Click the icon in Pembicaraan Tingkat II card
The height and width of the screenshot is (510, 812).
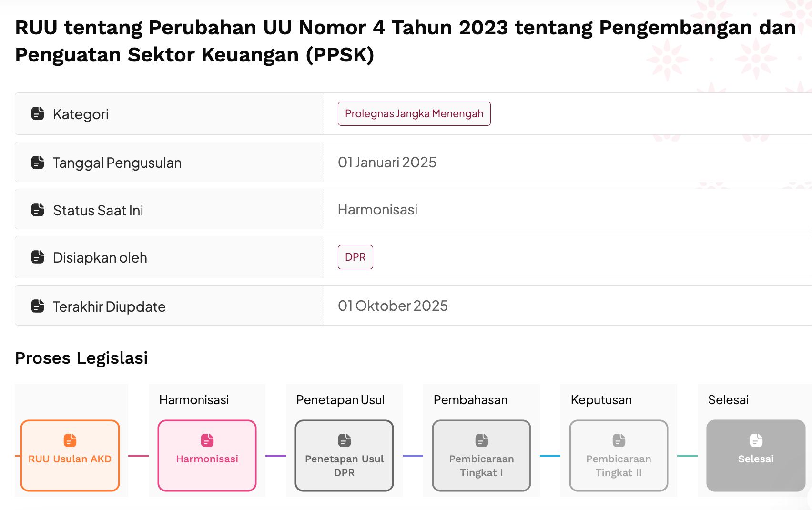pyautogui.click(x=619, y=440)
